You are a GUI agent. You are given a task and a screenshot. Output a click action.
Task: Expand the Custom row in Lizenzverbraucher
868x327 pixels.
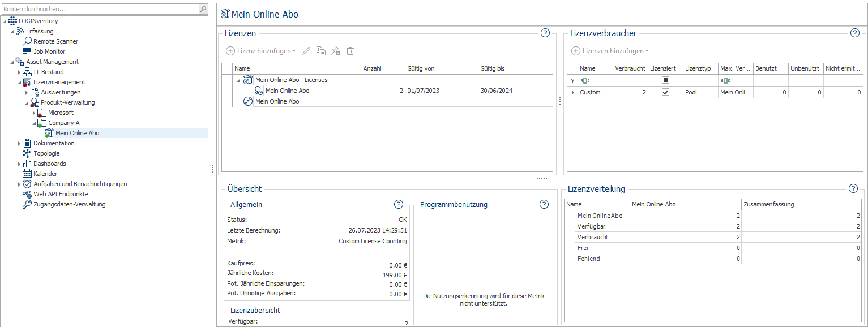pos(572,92)
